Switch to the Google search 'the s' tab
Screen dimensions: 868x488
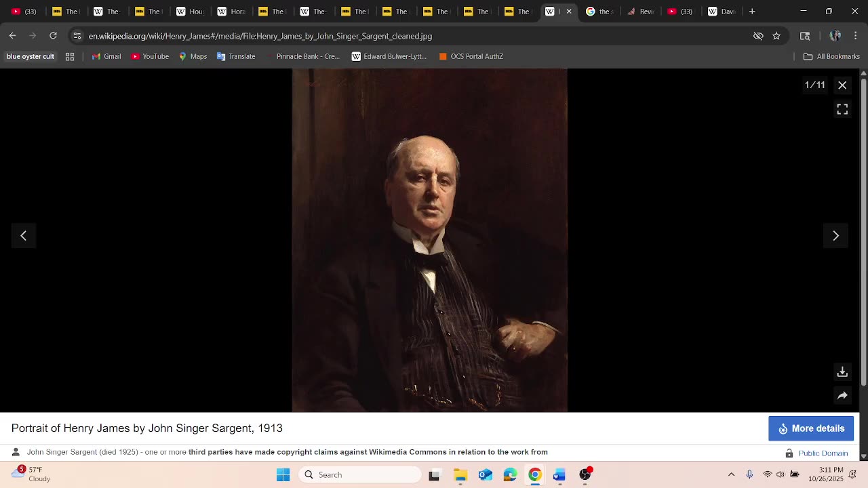pos(599,12)
